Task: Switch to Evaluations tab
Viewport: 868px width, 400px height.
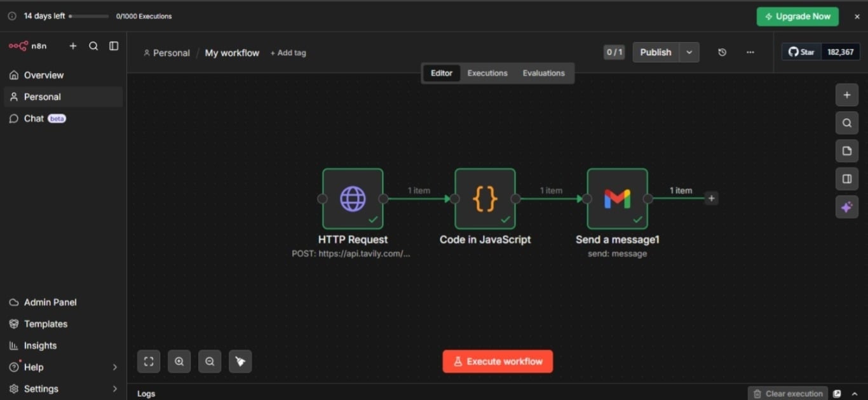Action: 544,73
